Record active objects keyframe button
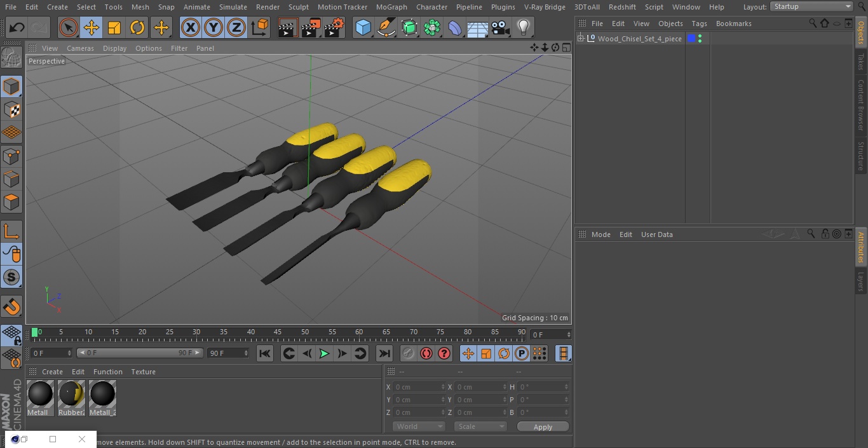Viewport: 868px width, 448px height. pos(409,353)
